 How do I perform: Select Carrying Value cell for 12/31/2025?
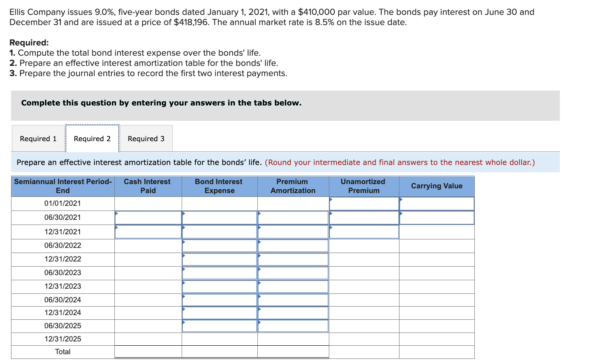436,339
